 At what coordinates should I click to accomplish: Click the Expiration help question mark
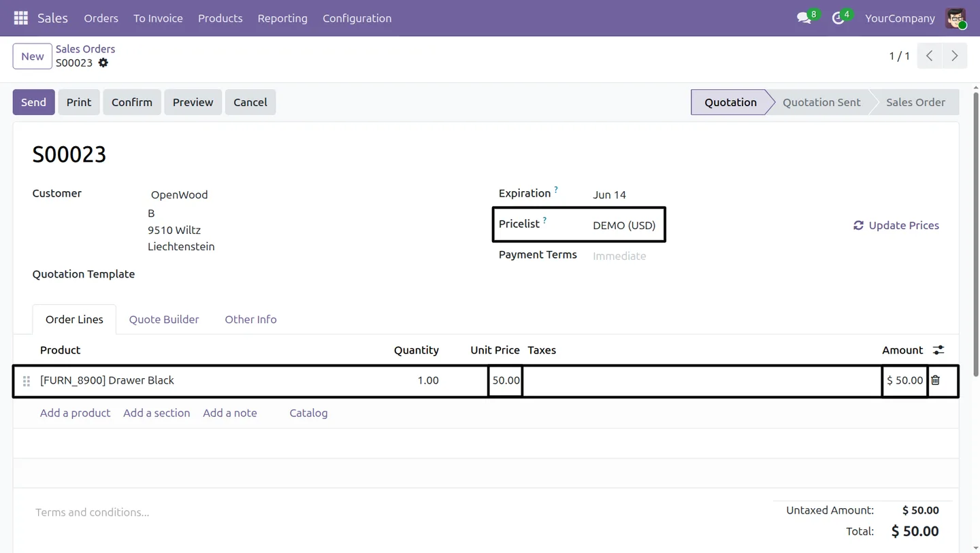[x=556, y=190]
